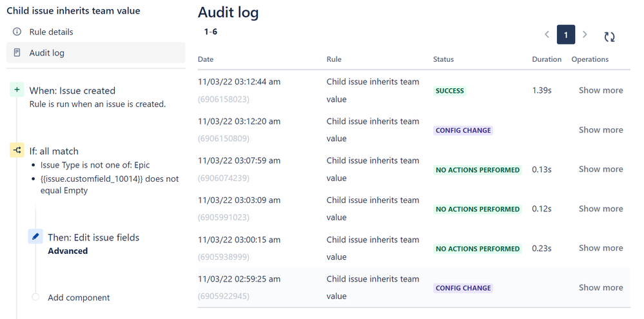
Task: Click the 11/03/22 03:07:59 am date
Action: pos(239,160)
